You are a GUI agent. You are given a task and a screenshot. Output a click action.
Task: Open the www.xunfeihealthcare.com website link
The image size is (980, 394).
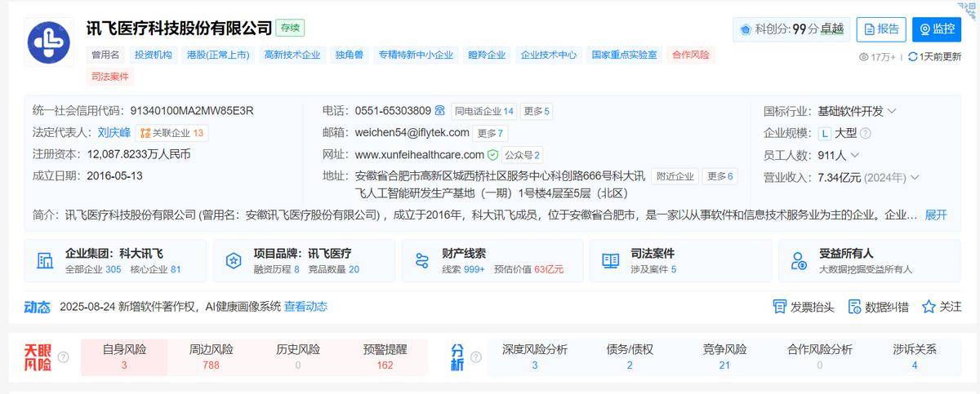(x=420, y=155)
